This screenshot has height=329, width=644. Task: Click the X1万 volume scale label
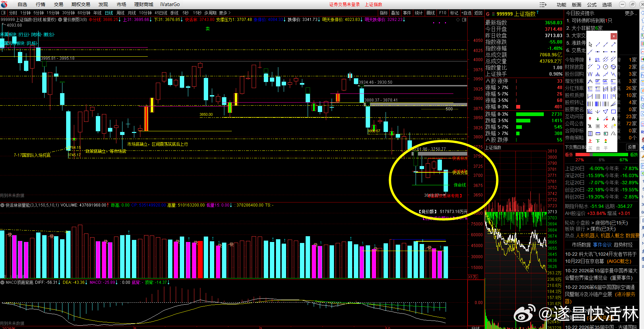click(x=473, y=277)
